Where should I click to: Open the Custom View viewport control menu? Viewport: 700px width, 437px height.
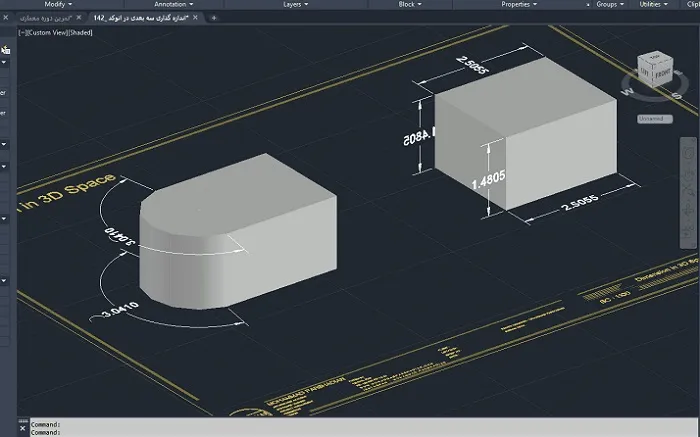(46, 33)
